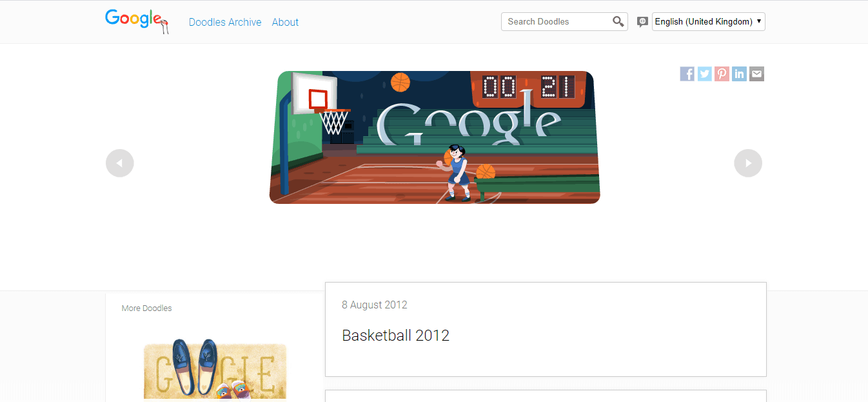The height and width of the screenshot is (402, 868).
Task: Open the Basketball 2012 title
Action: pyautogui.click(x=395, y=336)
